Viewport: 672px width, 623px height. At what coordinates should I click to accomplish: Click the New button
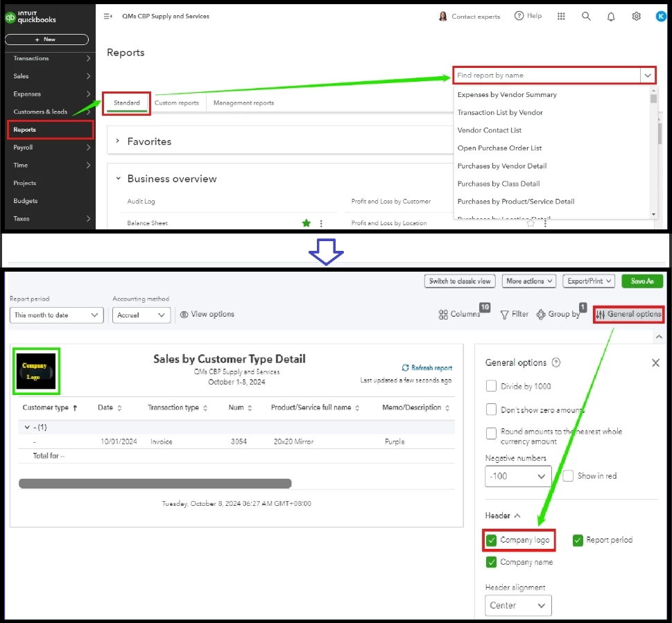46,40
